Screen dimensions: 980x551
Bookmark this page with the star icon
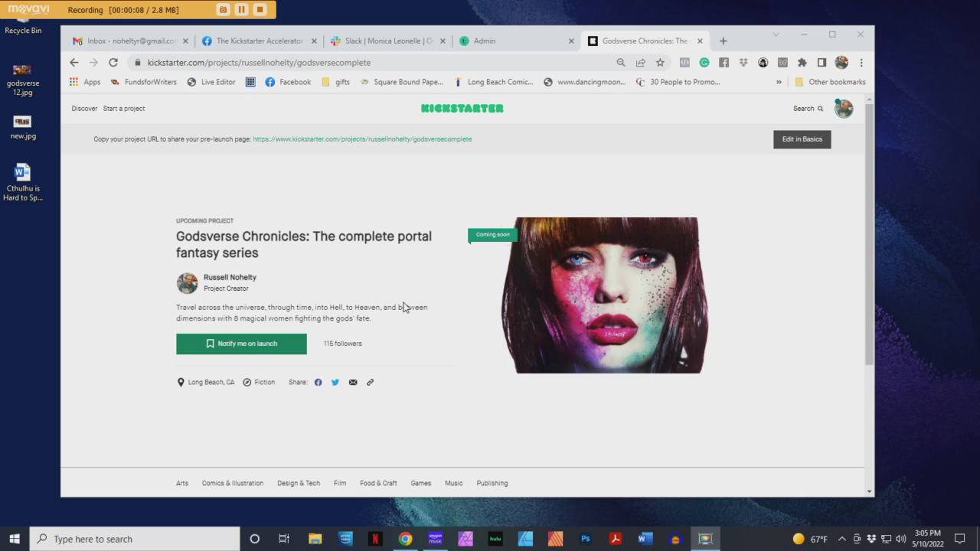(660, 62)
